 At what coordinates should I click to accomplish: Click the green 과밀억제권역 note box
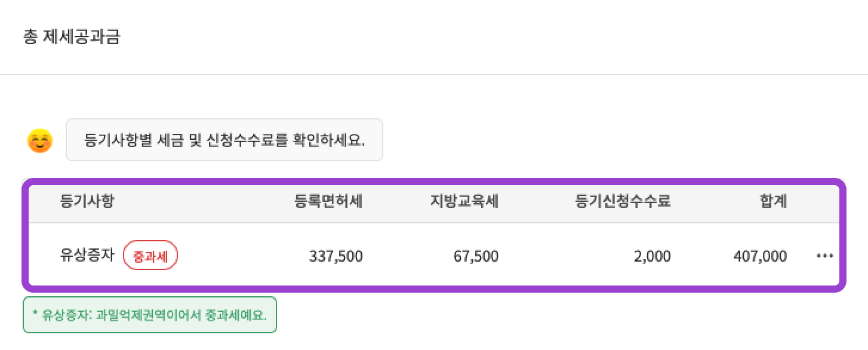pos(149,315)
